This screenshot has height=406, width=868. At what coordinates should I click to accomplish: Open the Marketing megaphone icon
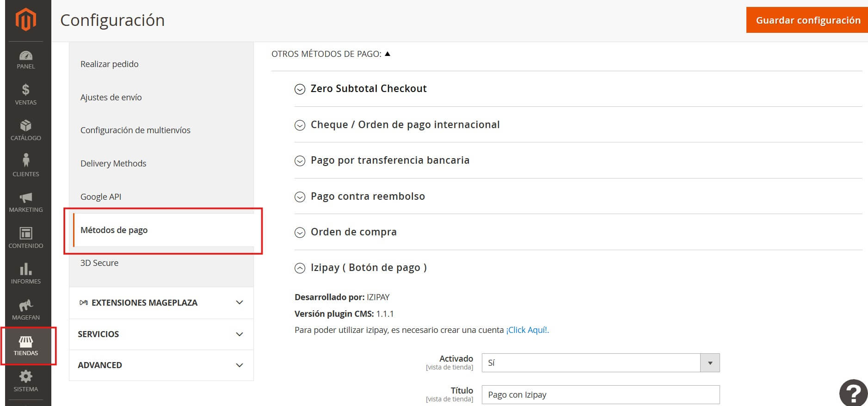pyautogui.click(x=26, y=202)
